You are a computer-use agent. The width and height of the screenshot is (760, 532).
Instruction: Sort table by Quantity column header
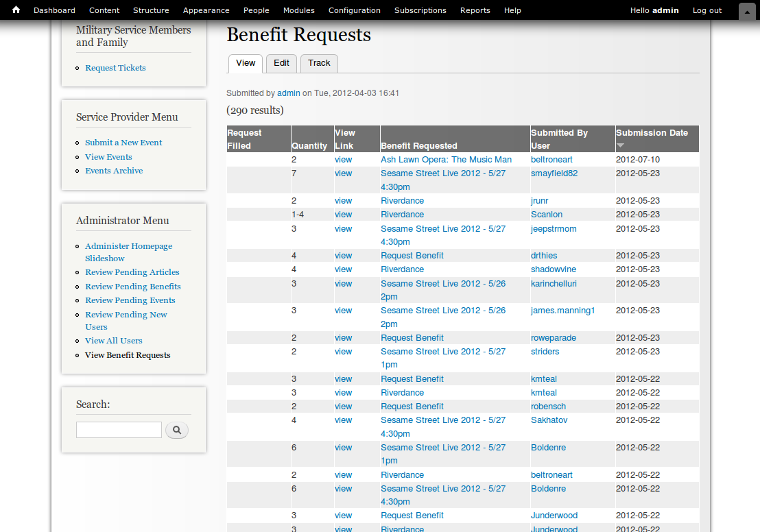[x=309, y=145]
